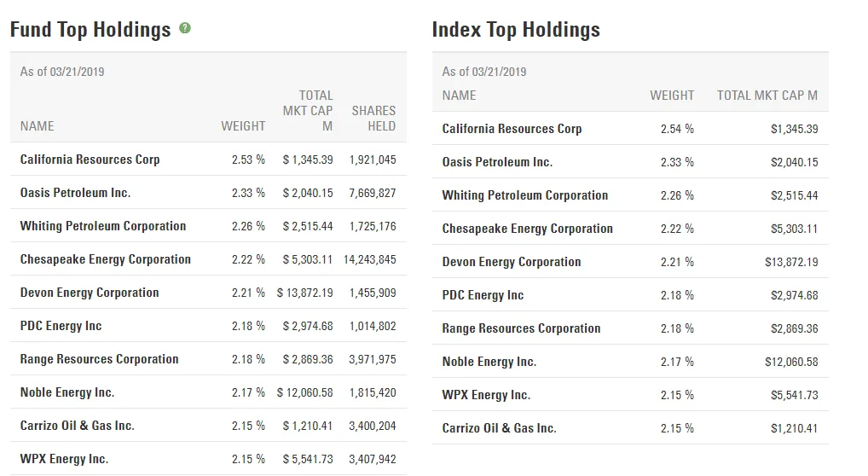Click Noble Energy Inc. in Fund holdings

tap(67, 392)
